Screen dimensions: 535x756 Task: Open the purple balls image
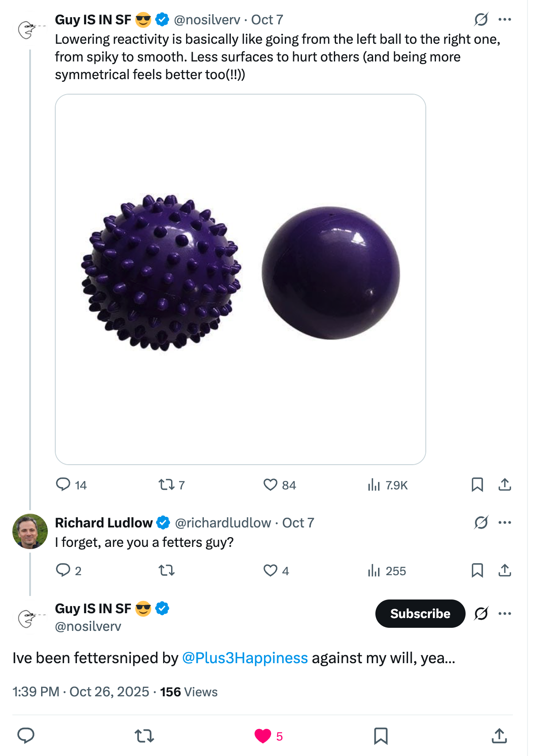pyautogui.click(x=241, y=279)
